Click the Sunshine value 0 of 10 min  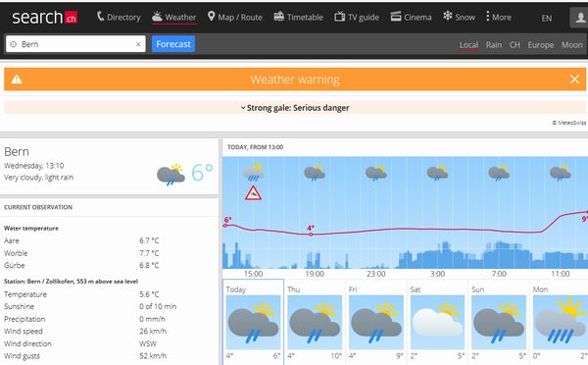coord(158,306)
